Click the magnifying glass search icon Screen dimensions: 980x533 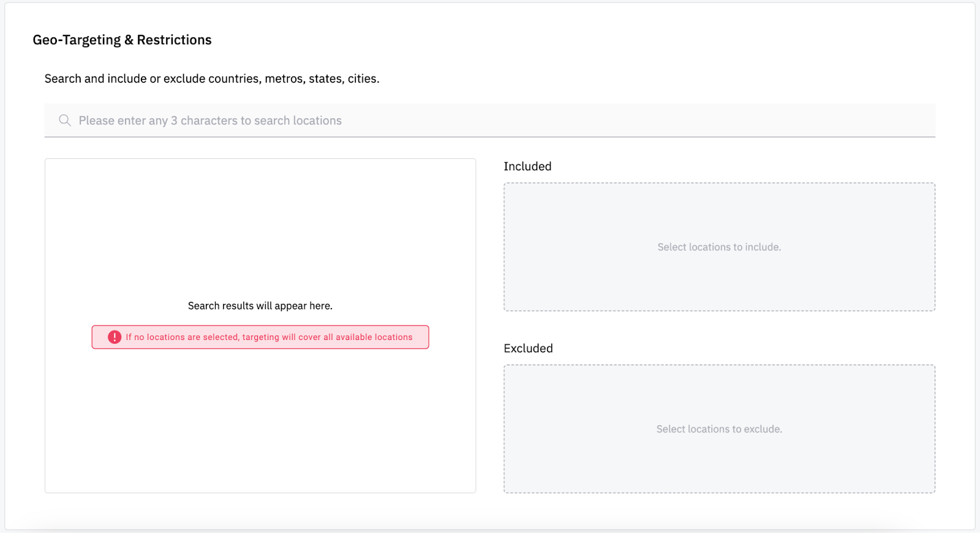point(64,121)
